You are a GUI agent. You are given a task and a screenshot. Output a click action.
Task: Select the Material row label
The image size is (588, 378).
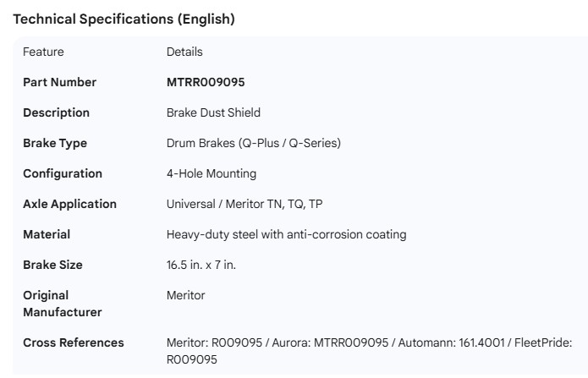click(x=47, y=234)
